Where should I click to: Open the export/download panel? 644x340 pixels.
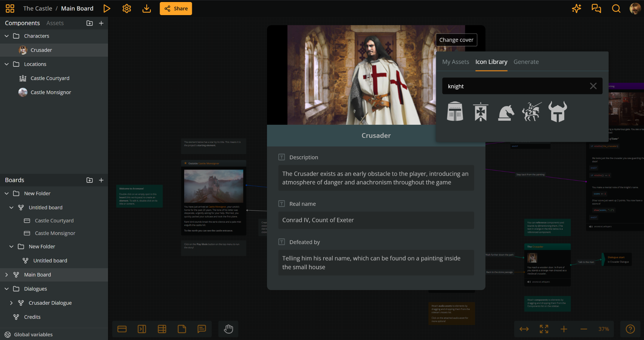pos(146,8)
